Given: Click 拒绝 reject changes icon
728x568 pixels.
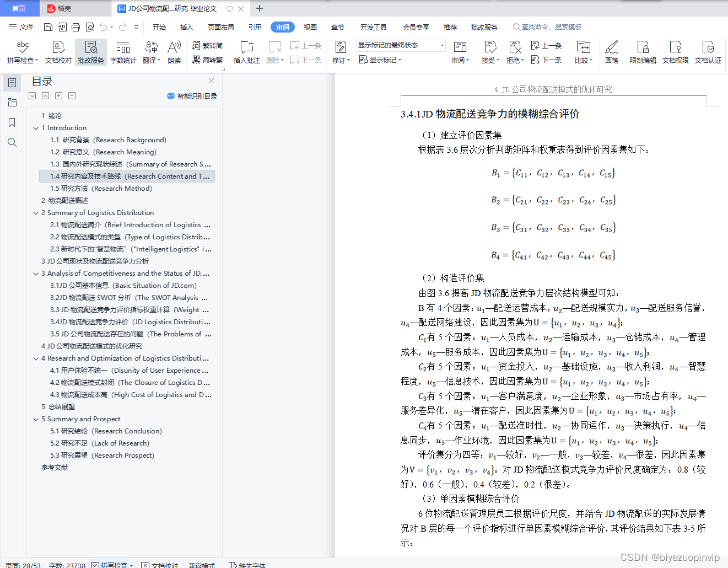Looking at the screenshot, I should coord(515,52).
